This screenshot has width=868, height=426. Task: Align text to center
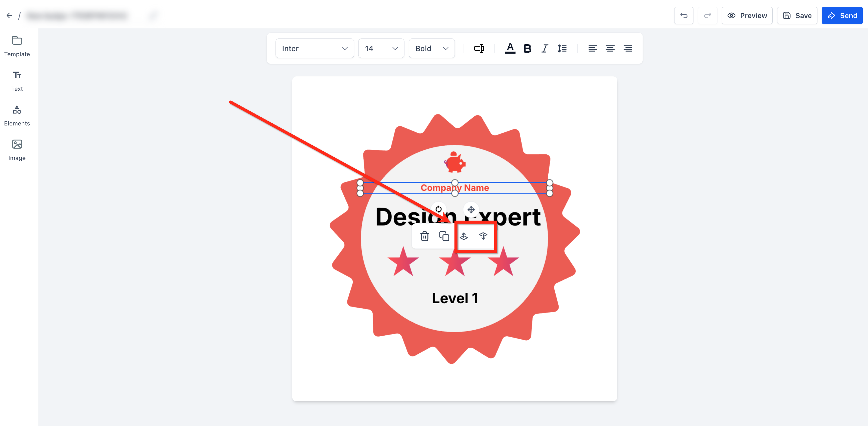pos(610,48)
